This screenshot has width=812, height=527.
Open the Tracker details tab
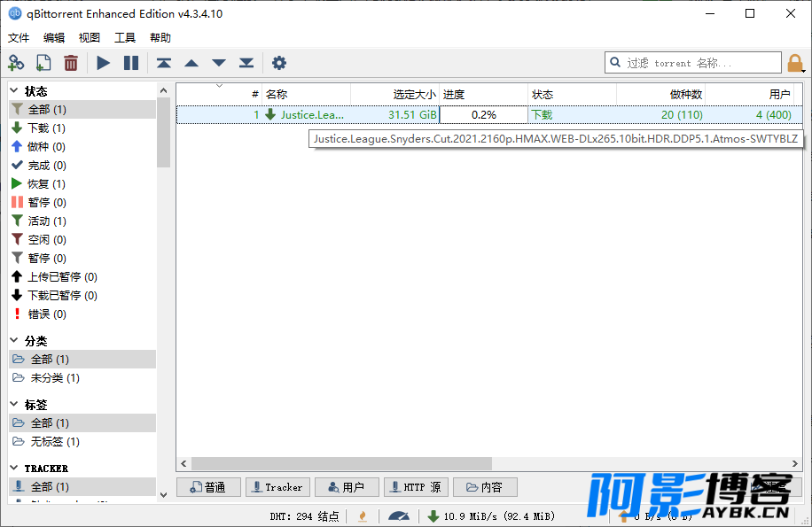click(277, 487)
